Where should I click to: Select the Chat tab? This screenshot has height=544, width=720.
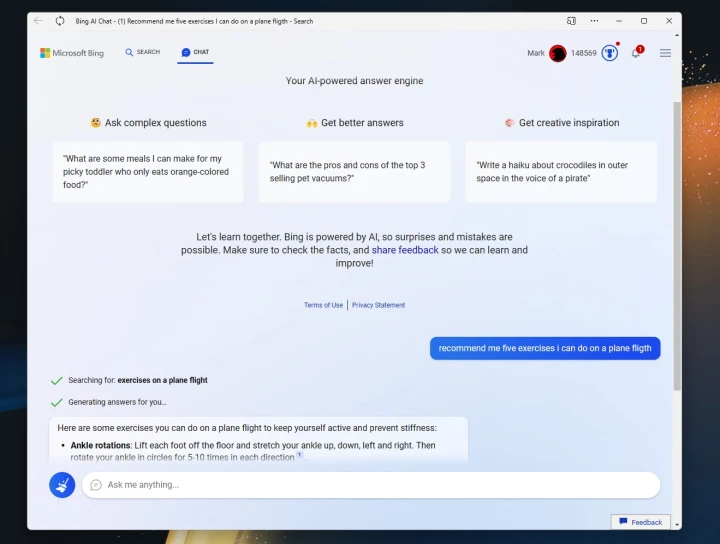click(x=195, y=52)
